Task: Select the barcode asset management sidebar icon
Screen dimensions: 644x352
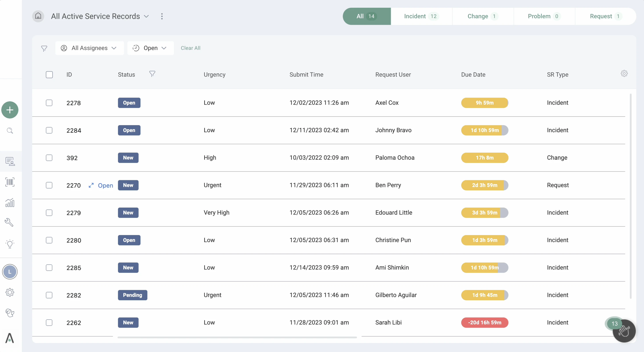Action: (x=10, y=182)
